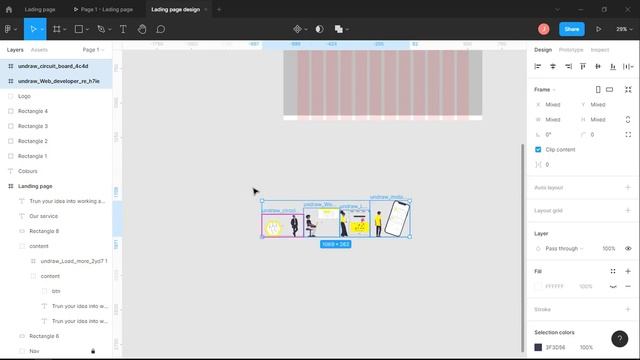Viewport: 640px width, 360px height.
Task: Open the Frame type dropdown
Action: click(545, 89)
